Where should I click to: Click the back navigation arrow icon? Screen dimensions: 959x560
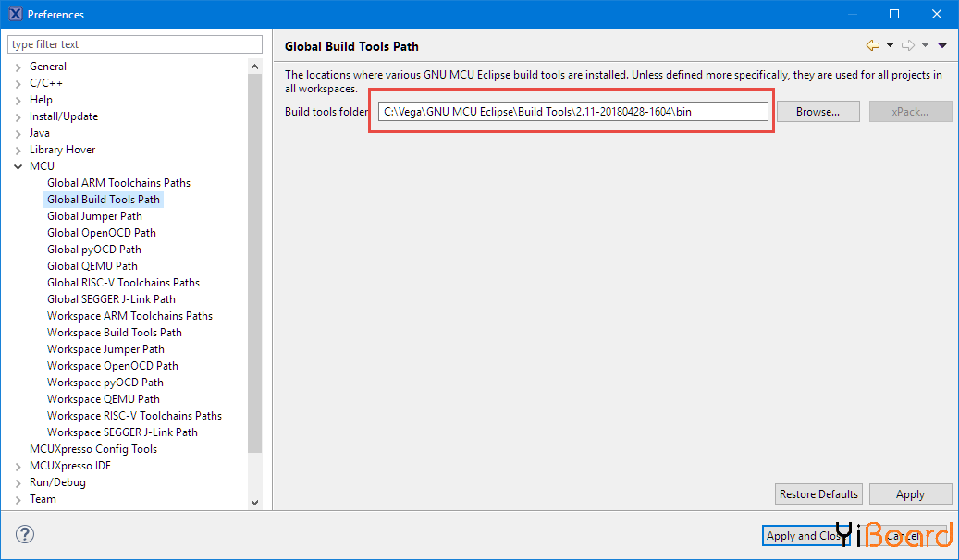pyautogui.click(x=872, y=45)
